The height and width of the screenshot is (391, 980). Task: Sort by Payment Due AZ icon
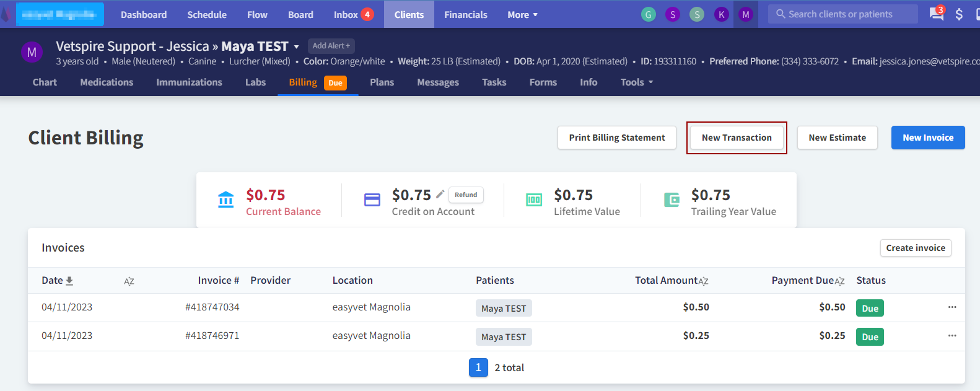pyautogui.click(x=839, y=281)
